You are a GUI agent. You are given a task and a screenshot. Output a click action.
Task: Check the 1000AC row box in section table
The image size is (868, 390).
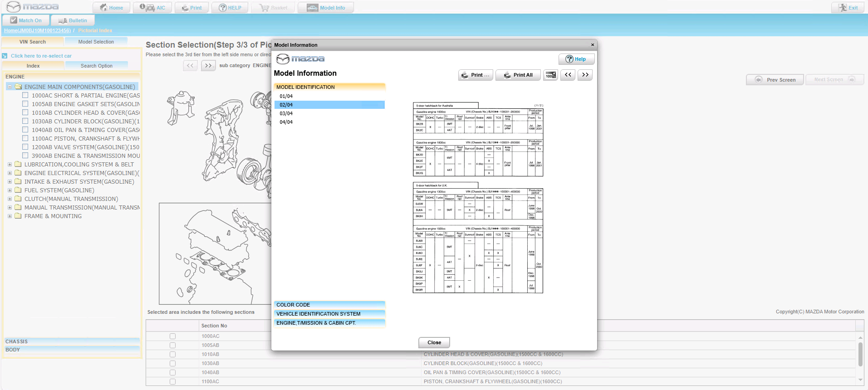(172, 336)
